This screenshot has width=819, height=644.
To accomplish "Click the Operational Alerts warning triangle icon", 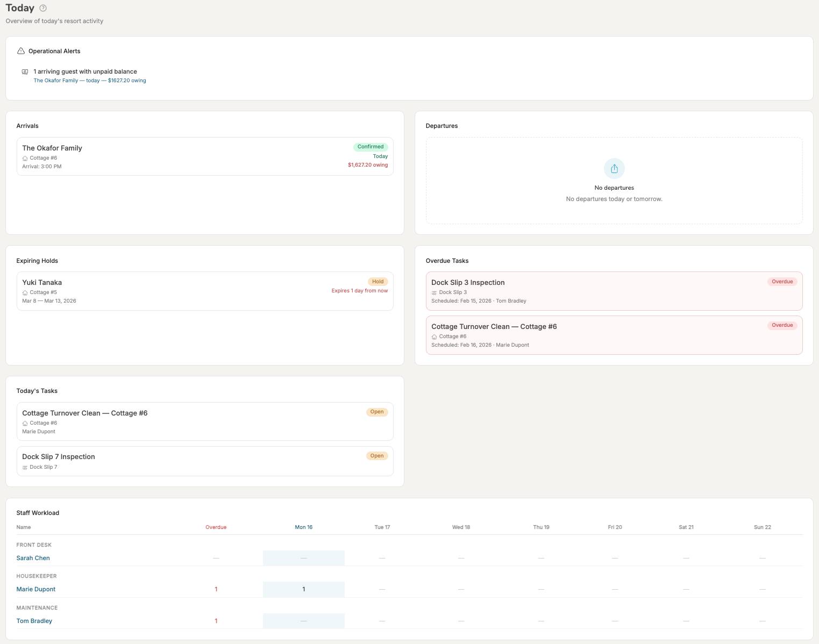I will coord(20,51).
